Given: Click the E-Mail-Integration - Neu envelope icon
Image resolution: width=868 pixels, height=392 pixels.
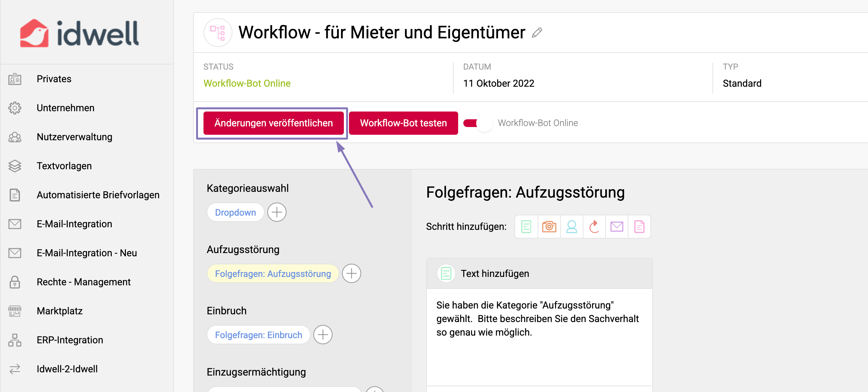Looking at the screenshot, I should pos(15,253).
